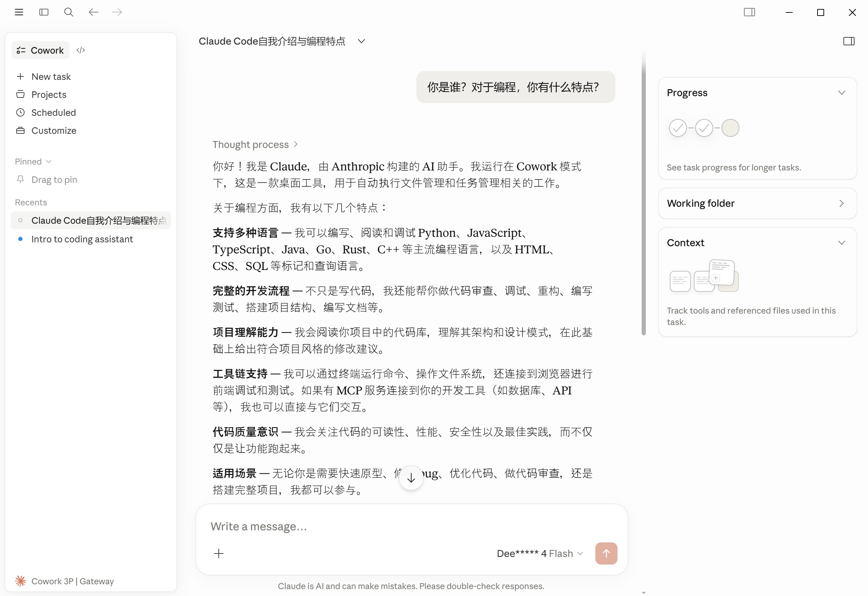This screenshot has width=868, height=596.
Task: Click the 完整的开发流程 heading text
Action: point(251,291)
